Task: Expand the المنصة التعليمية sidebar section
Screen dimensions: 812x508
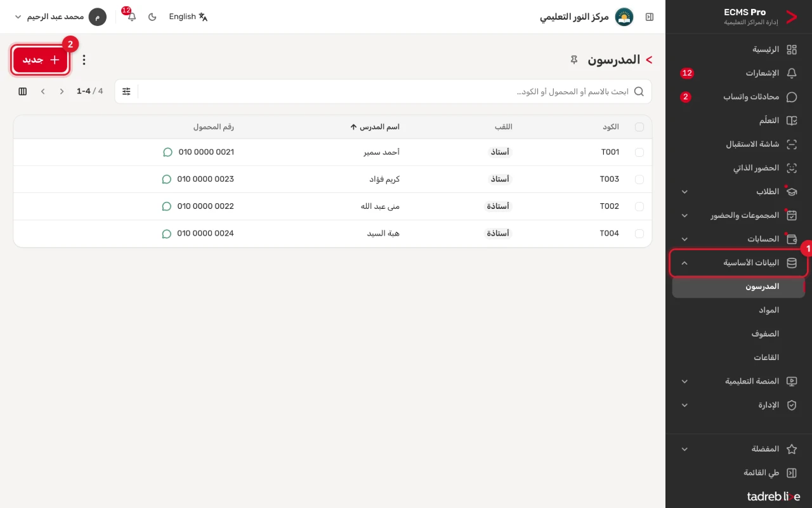Action: pos(739,382)
